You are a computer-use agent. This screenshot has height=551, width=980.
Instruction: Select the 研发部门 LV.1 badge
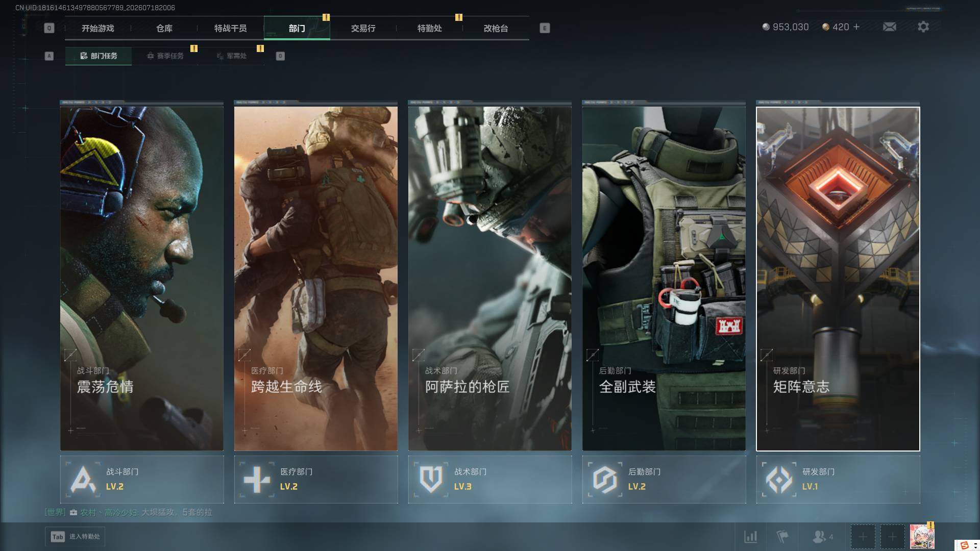pos(838,480)
